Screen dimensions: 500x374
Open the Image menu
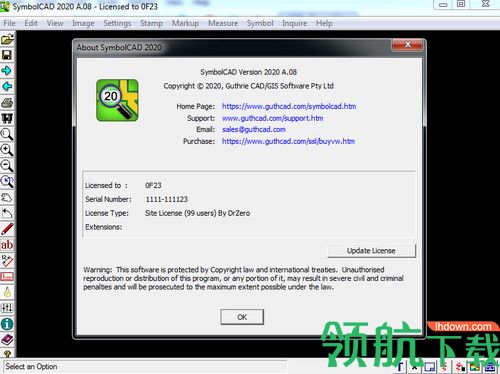[x=83, y=23]
